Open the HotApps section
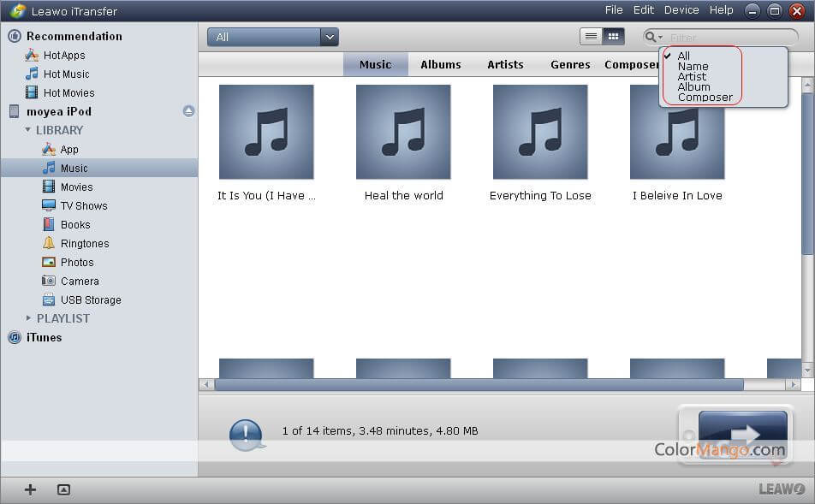Image resolution: width=815 pixels, height=504 pixels. coord(63,56)
